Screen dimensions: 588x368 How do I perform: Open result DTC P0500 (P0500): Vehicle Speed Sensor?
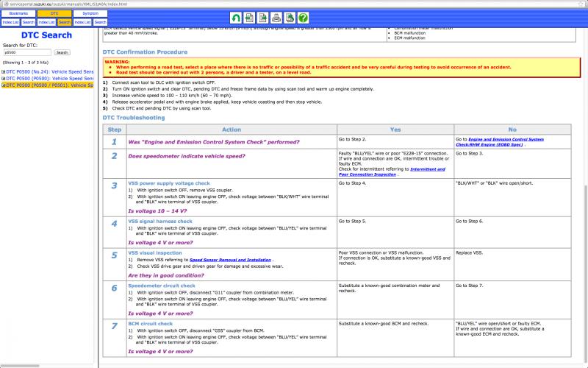[x=50, y=79]
